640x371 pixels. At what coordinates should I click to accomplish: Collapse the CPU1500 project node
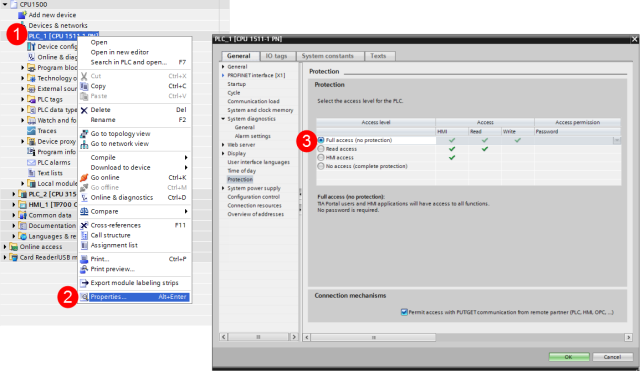[x=5, y=4]
